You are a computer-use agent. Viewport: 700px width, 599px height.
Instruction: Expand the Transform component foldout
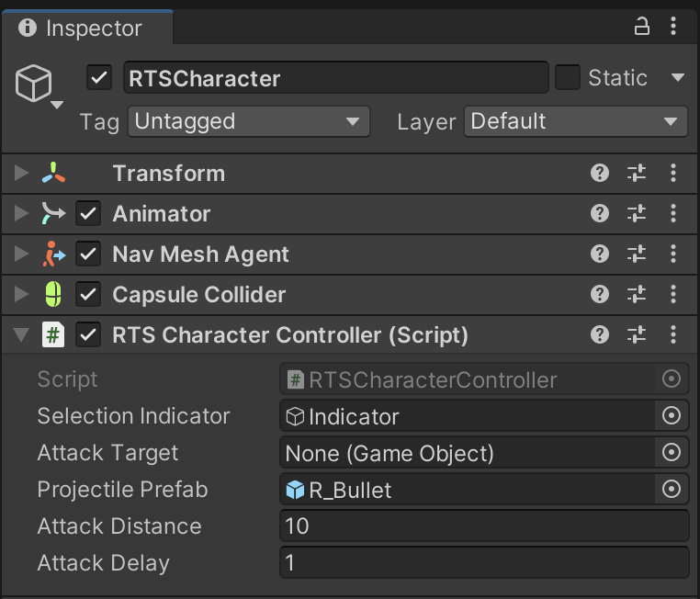coord(22,173)
